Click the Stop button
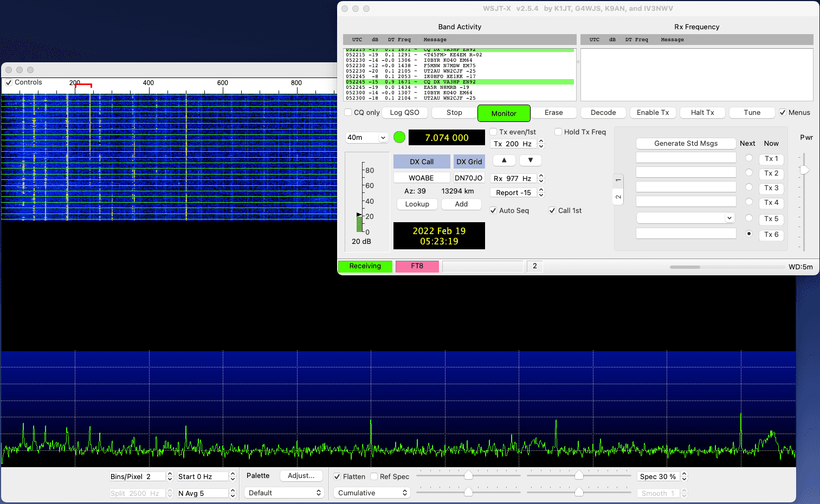This screenshot has width=820, height=504. (454, 113)
